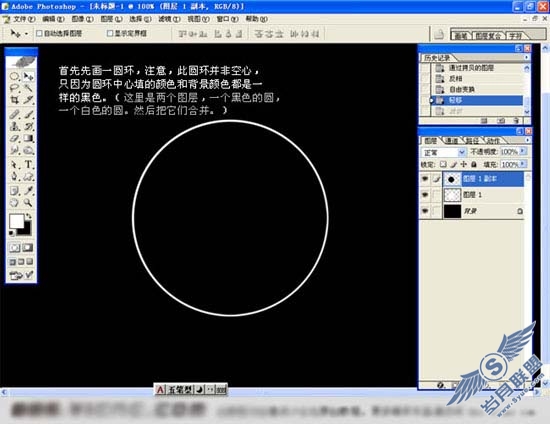This screenshot has width=550, height=424.
Task: Hide the 背景 layer eye
Action: [x=425, y=211]
